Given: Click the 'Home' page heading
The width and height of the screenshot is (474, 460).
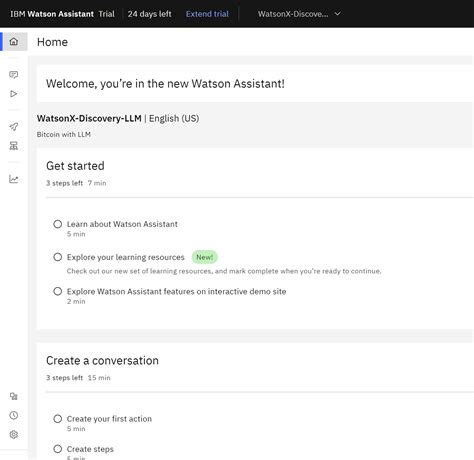Looking at the screenshot, I should 52,42.
